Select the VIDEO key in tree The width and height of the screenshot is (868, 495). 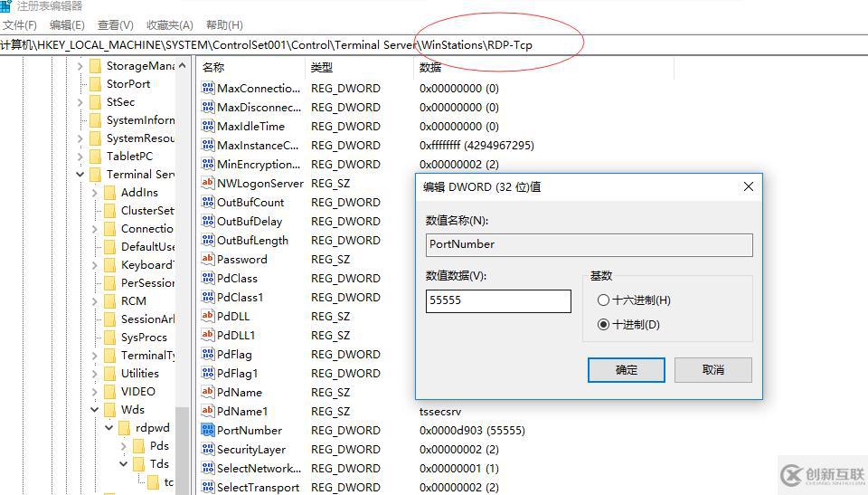click(137, 392)
